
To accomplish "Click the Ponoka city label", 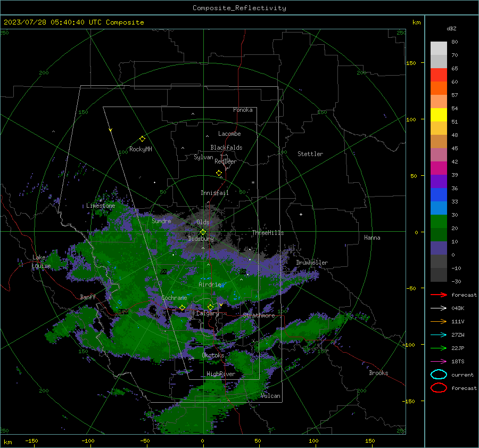I will pos(243,110).
